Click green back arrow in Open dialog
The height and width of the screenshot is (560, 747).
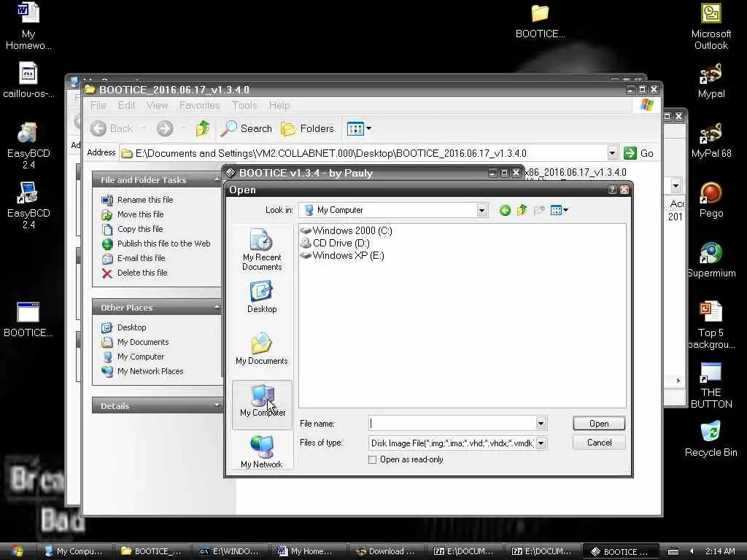(505, 210)
